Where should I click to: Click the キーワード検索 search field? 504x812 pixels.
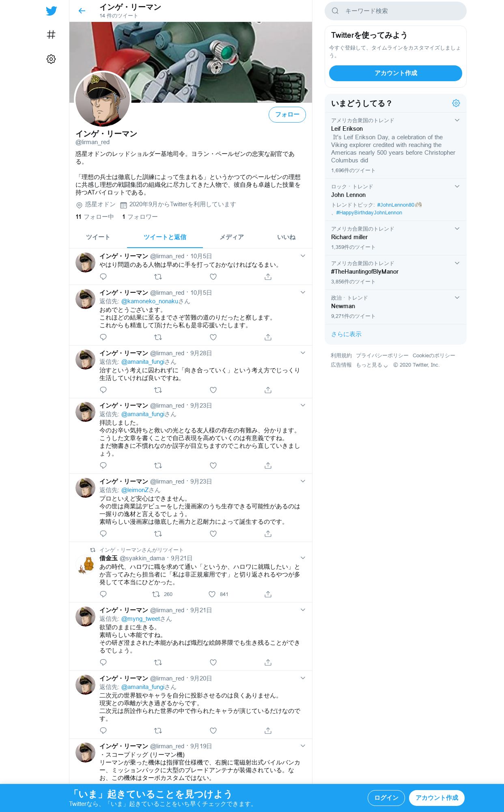pos(396,11)
